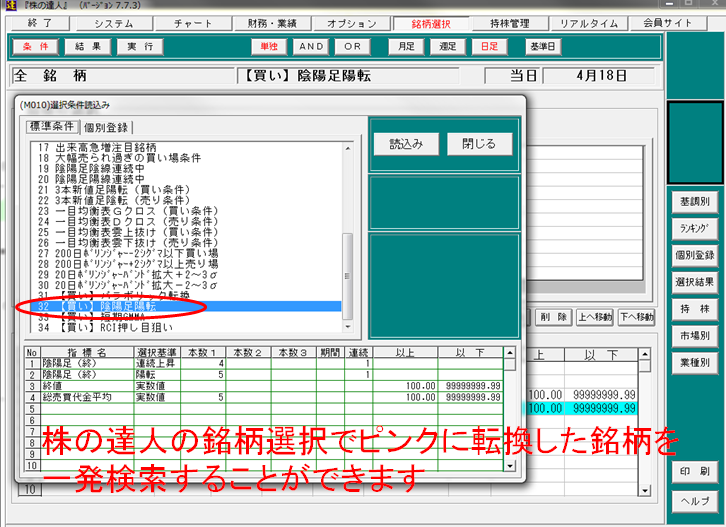Select the 週足 timeframe
This screenshot has width=726, height=527.
tap(448, 46)
